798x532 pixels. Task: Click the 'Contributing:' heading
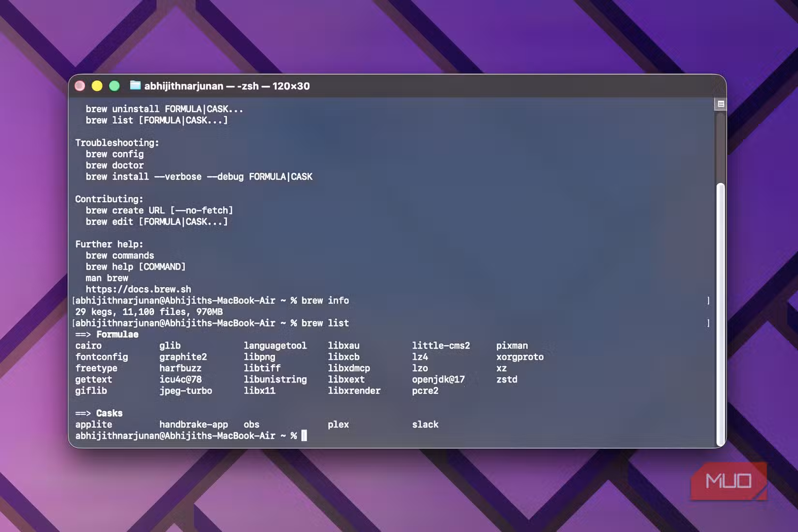coord(109,199)
